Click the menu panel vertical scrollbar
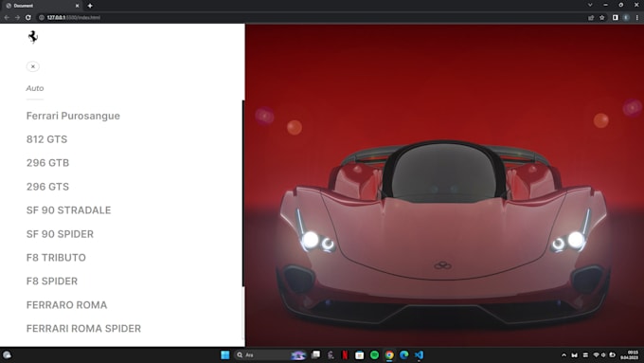Viewport: 644px width, 363px height. tap(243, 193)
